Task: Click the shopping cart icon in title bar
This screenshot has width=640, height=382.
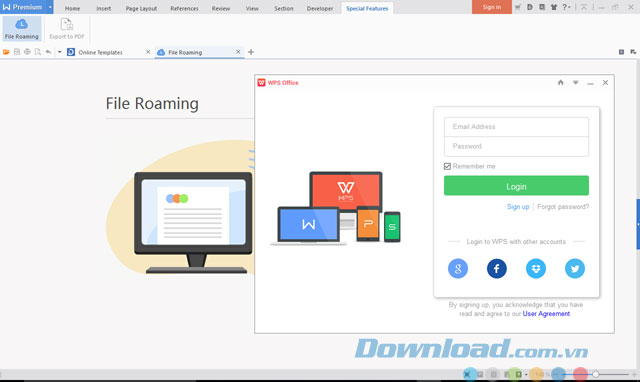Action: (518, 7)
